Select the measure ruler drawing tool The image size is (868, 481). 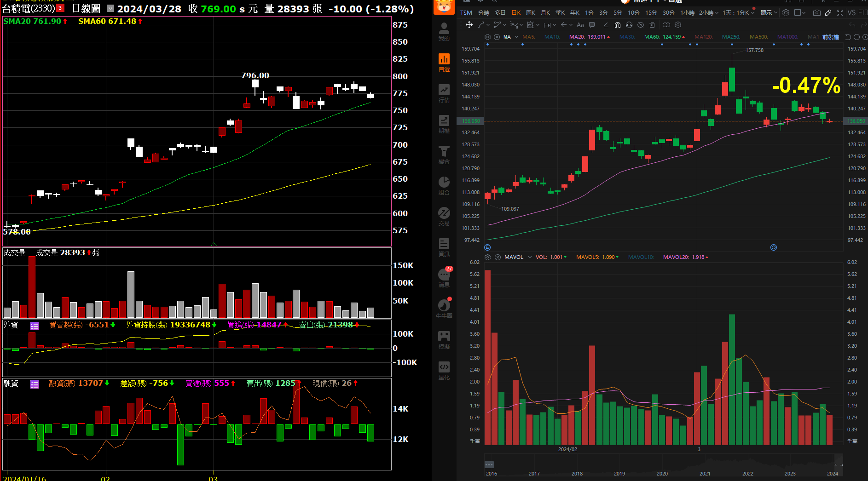click(547, 25)
